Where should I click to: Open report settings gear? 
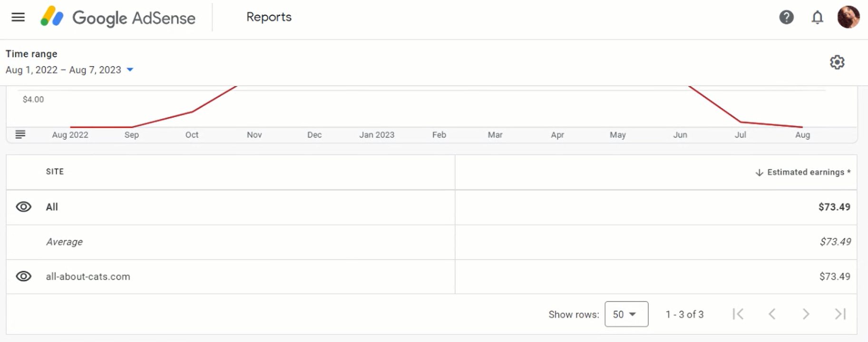[837, 62]
